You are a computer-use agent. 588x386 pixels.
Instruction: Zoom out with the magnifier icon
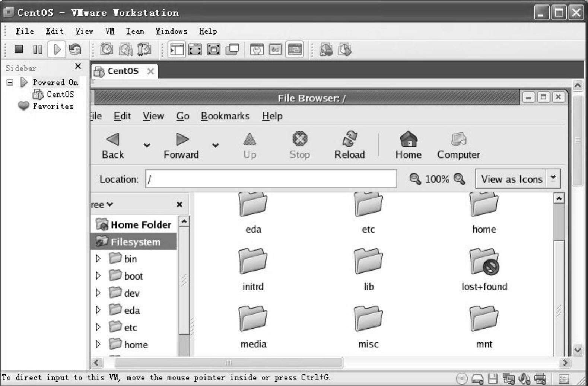(415, 179)
